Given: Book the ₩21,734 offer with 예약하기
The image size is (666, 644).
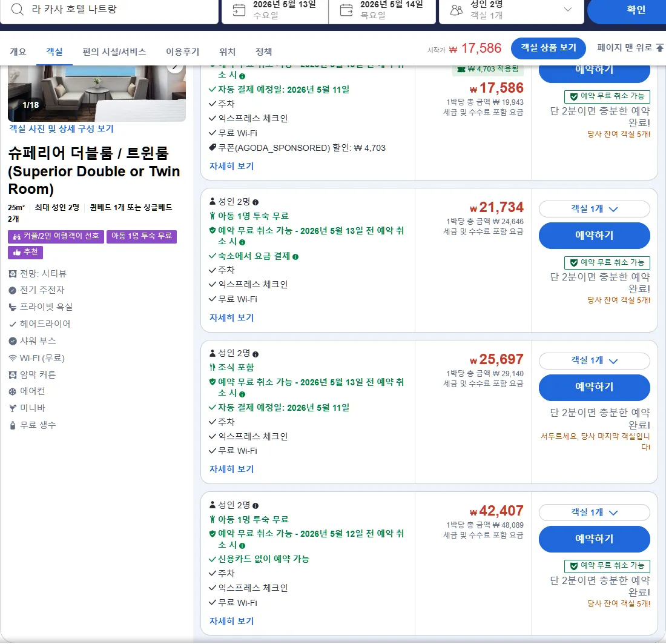Looking at the screenshot, I should coord(594,236).
